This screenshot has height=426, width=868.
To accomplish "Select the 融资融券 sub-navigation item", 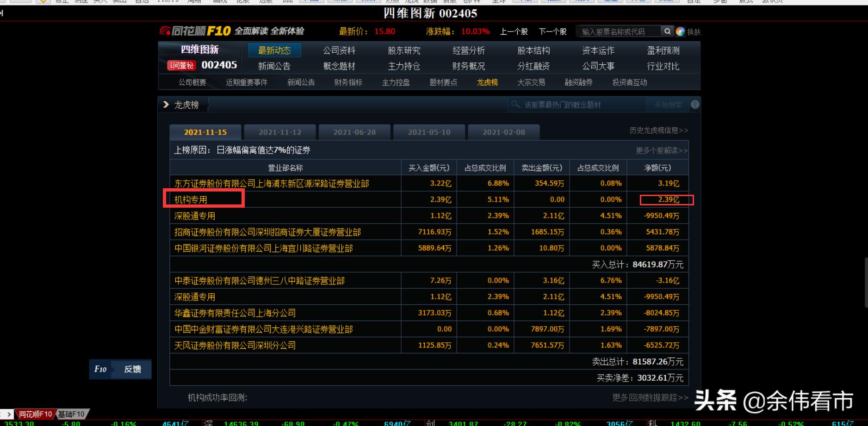I will [578, 82].
